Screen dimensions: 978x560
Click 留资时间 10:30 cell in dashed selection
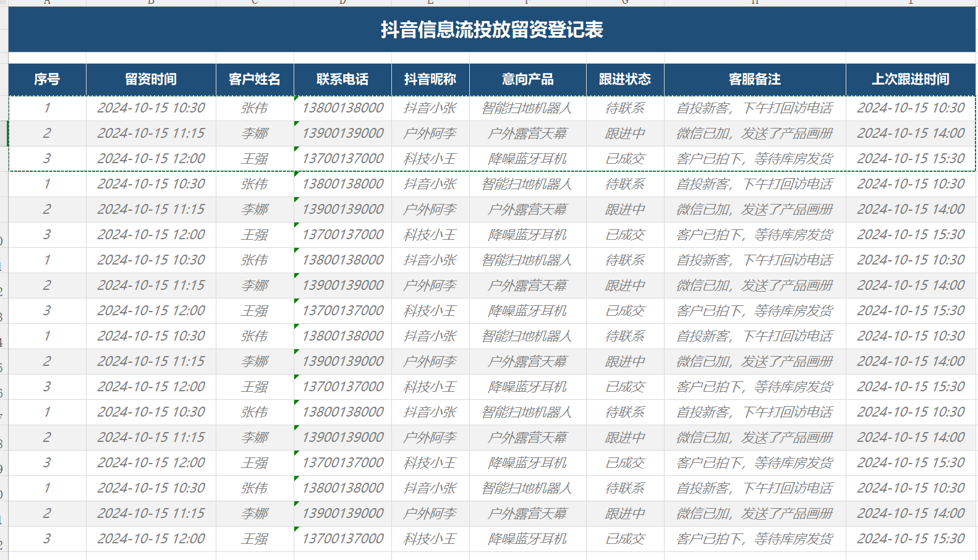(151, 108)
